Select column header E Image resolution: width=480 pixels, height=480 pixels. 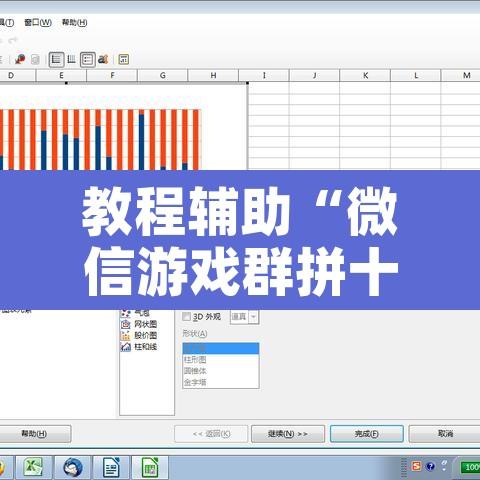click(x=61, y=75)
